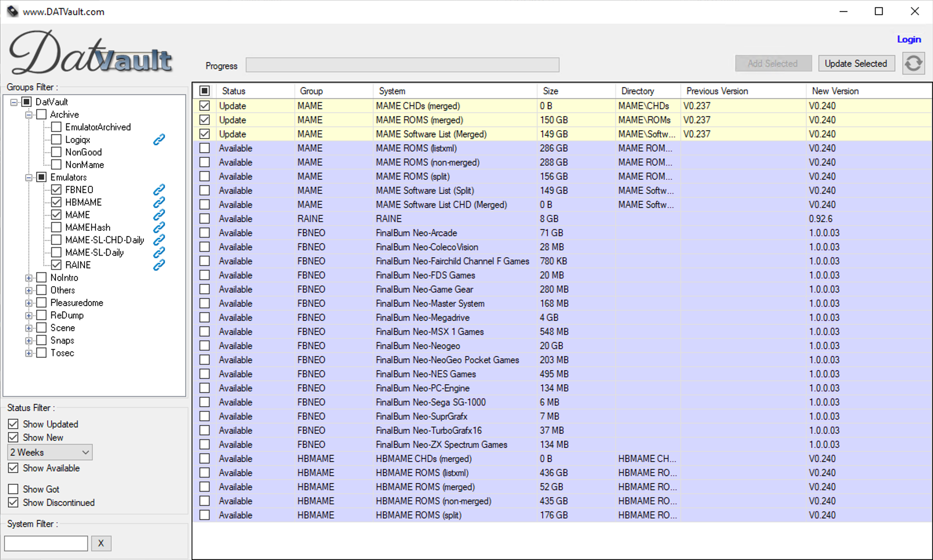Select the HBMAME ROMS (merged) row
Image resolution: width=933 pixels, height=560 pixels.
coord(562,487)
